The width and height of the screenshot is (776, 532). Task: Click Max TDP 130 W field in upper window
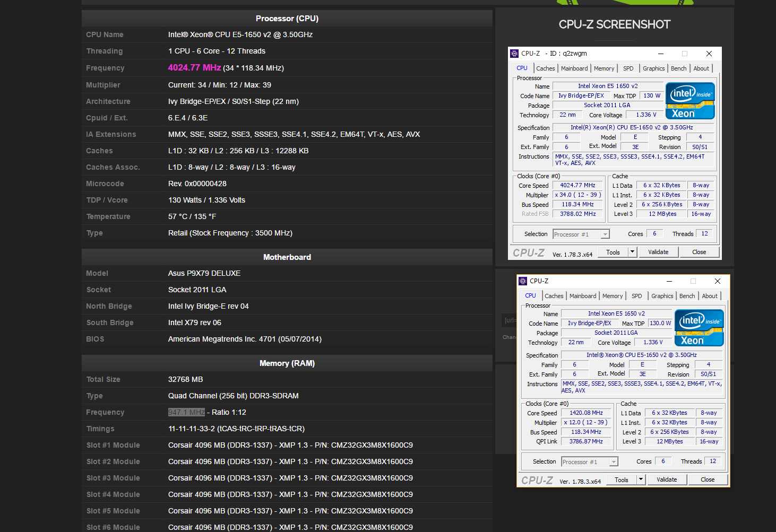click(x=652, y=96)
